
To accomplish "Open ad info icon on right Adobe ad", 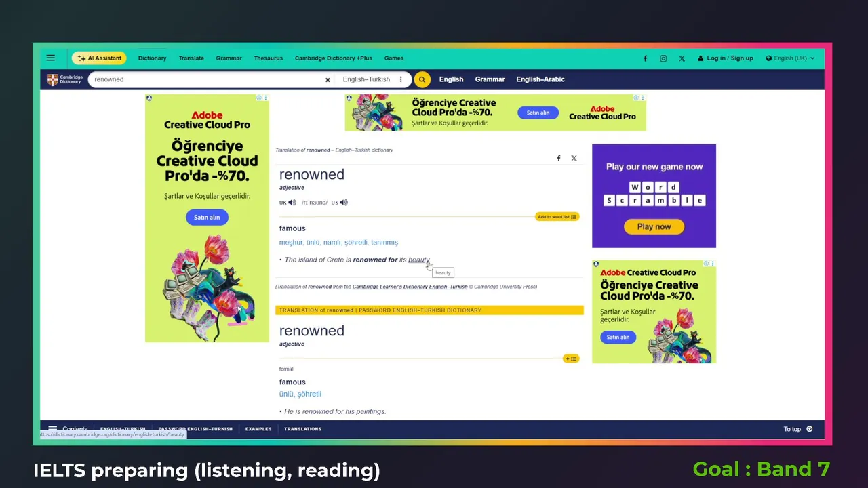I will tap(706, 264).
